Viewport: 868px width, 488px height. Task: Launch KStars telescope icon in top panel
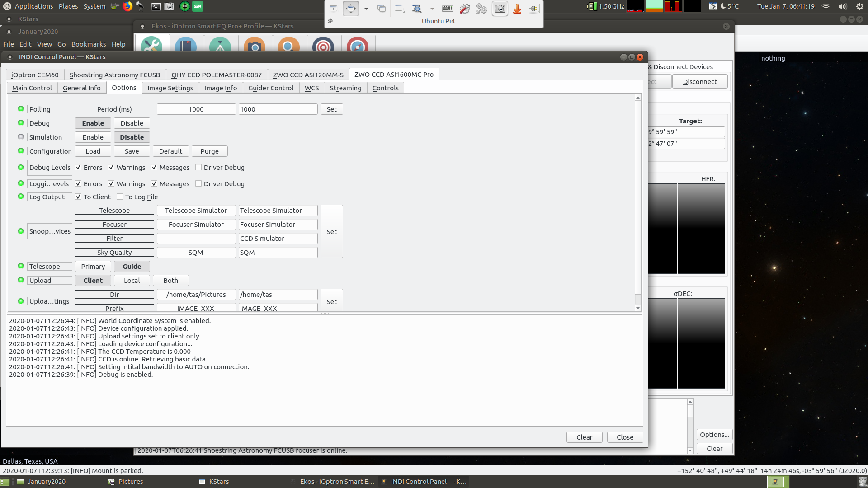click(x=140, y=6)
